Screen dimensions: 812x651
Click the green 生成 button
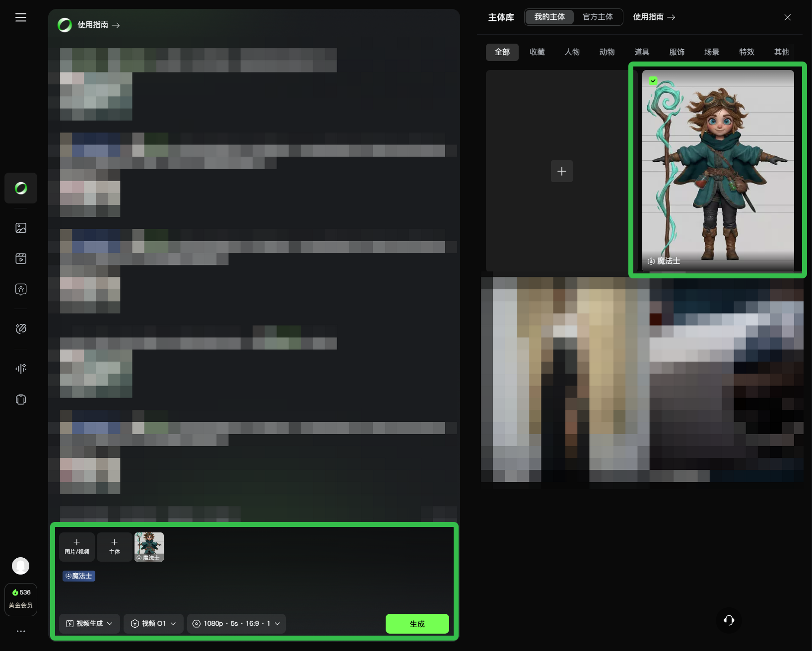(x=417, y=624)
